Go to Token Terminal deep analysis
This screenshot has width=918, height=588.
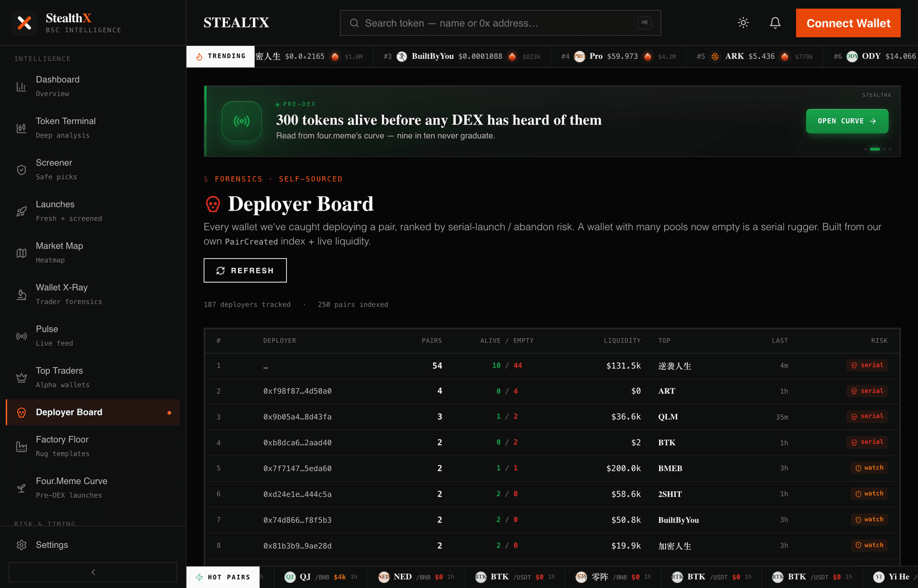(93, 128)
